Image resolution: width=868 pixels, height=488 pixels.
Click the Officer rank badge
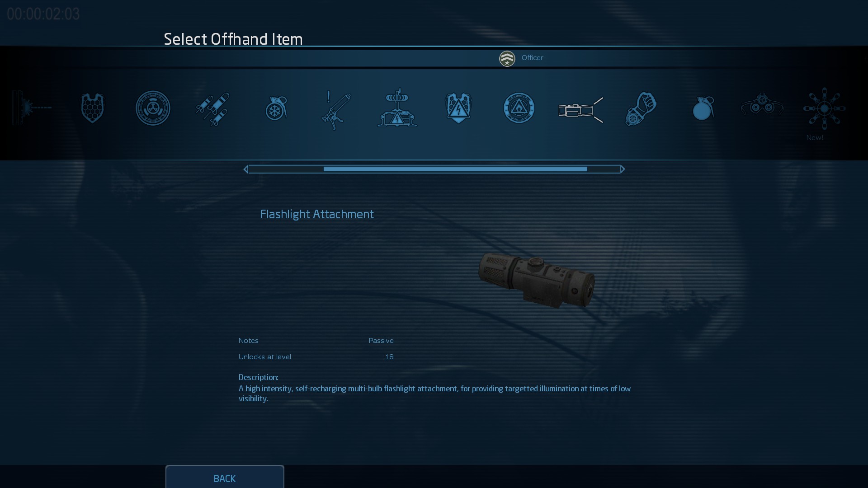[x=507, y=58]
